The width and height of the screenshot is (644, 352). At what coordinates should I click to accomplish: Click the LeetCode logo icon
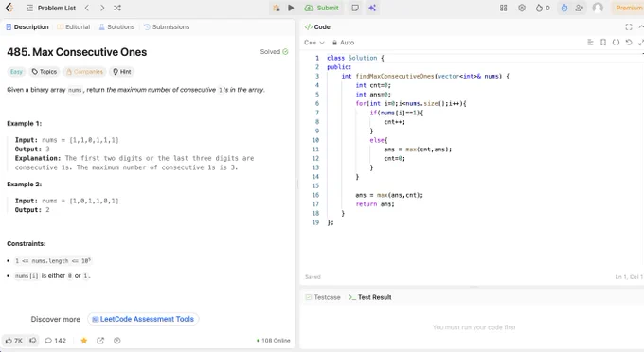click(9, 8)
